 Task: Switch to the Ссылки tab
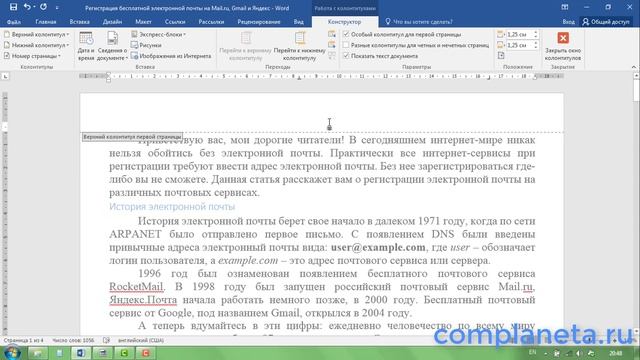point(175,22)
